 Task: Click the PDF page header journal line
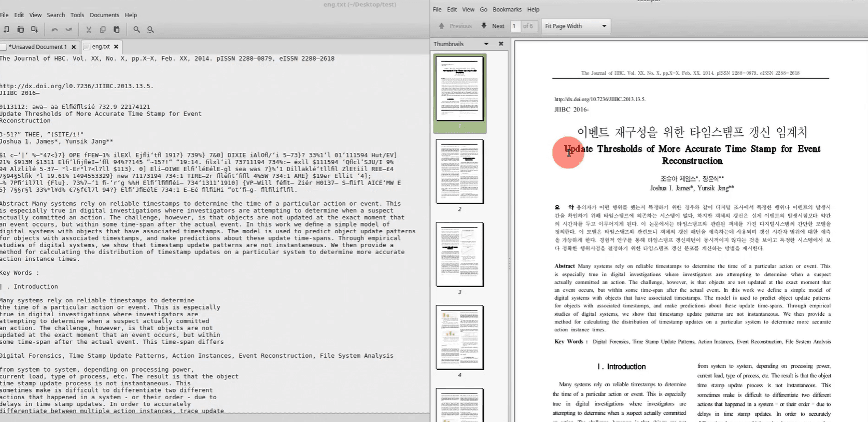690,73
